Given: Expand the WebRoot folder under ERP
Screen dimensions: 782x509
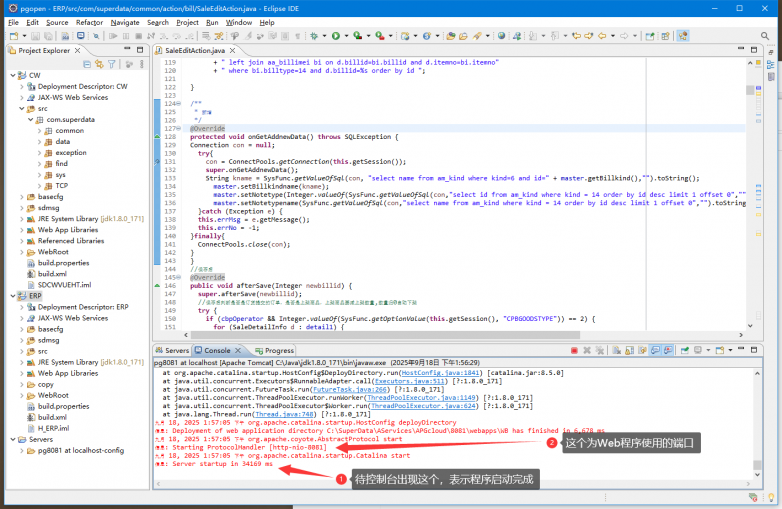Looking at the screenshot, I should click(x=23, y=395).
